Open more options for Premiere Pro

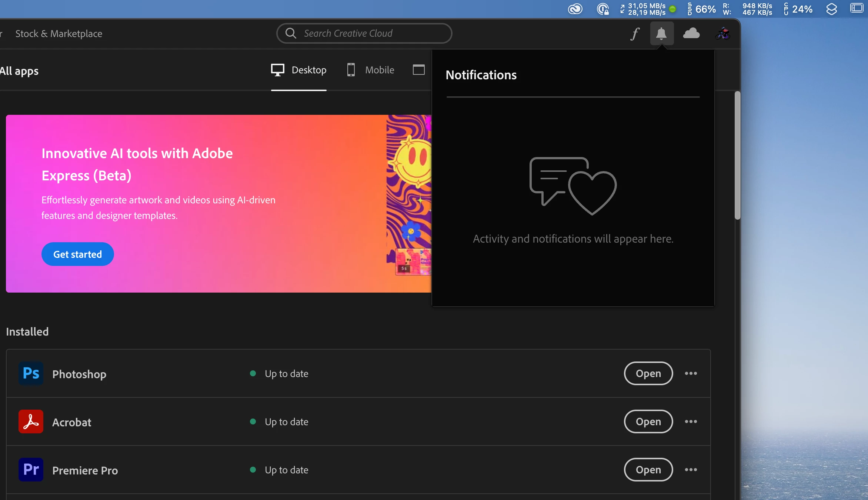pyautogui.click(x=691, y=470)
